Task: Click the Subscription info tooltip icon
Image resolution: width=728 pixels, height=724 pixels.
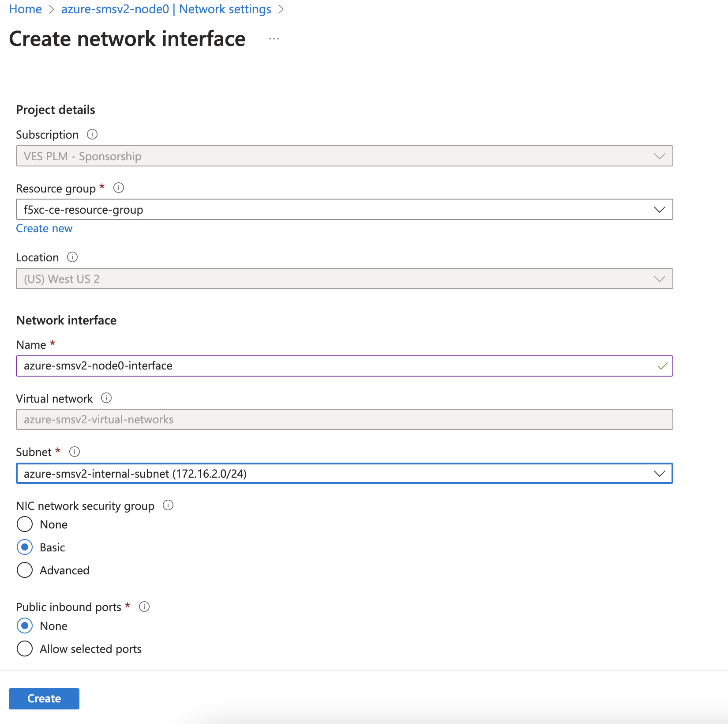Action: pyautogui.click(x=92, y=135)
